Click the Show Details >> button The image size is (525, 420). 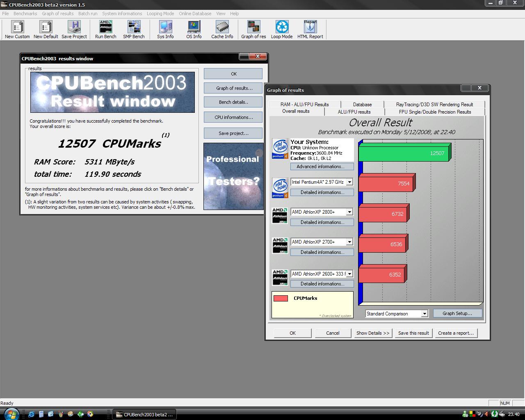click(373, 333)
